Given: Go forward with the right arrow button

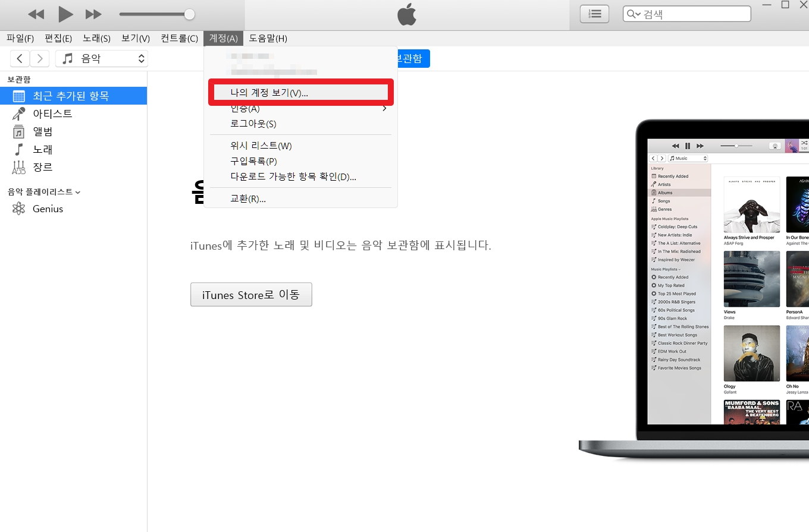Looking at the screenshot, I should pos(40,58).
